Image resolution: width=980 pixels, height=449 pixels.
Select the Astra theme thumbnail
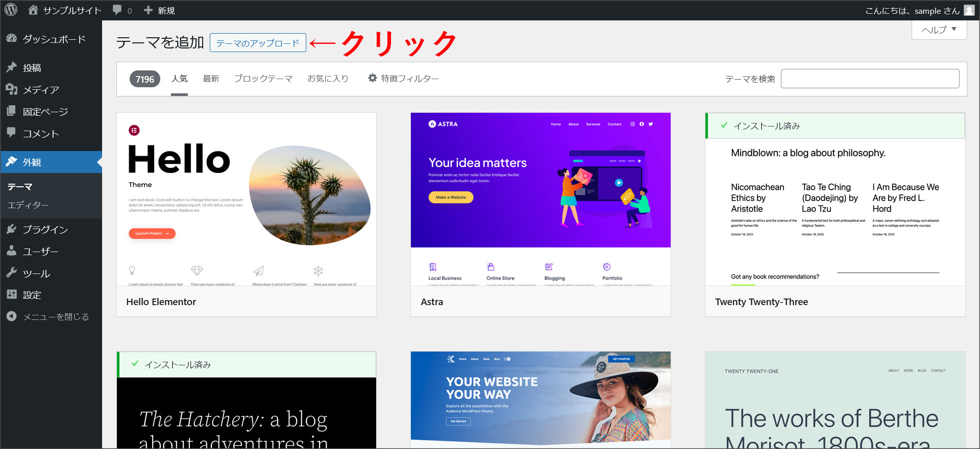(x=540, y=199)
